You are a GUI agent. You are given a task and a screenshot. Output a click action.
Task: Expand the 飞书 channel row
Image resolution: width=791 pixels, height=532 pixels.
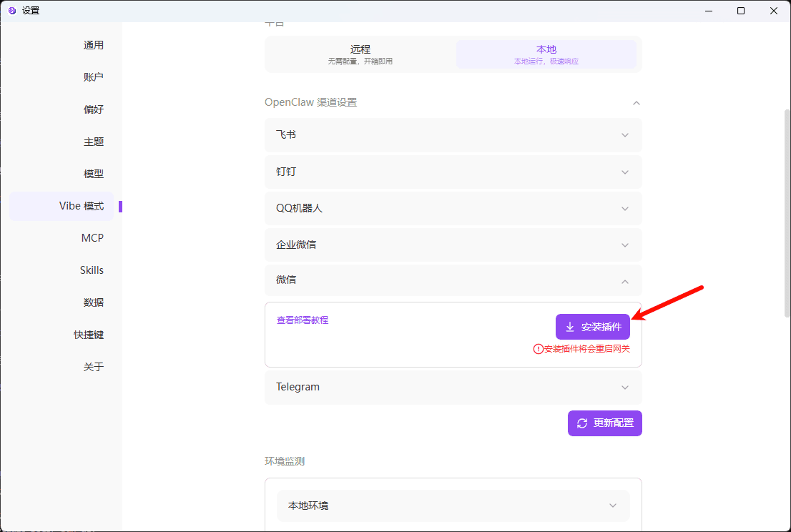coord(453,135)
